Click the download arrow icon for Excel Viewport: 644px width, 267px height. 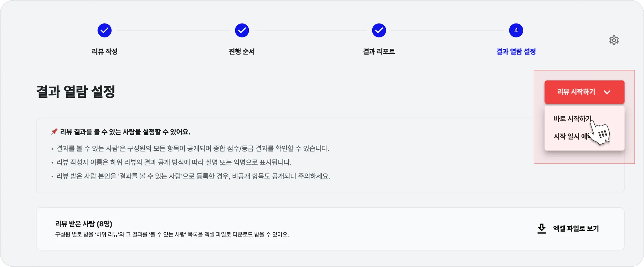(541, 229)
